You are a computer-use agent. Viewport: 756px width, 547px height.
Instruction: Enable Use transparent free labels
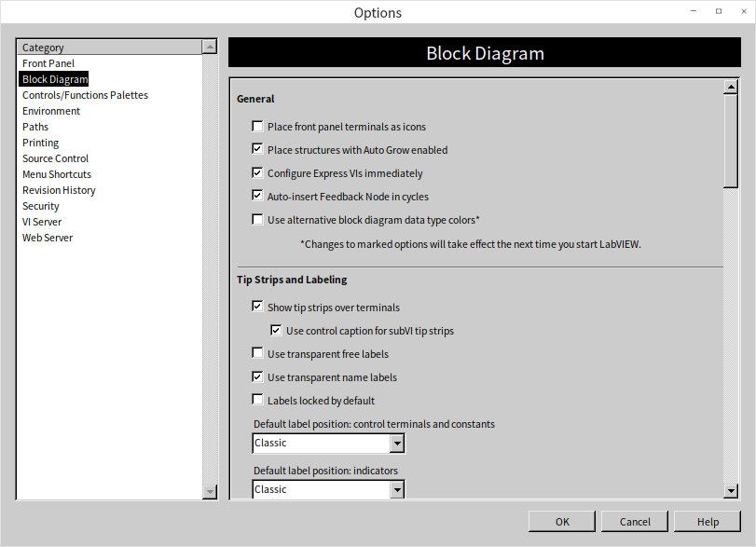257,354
